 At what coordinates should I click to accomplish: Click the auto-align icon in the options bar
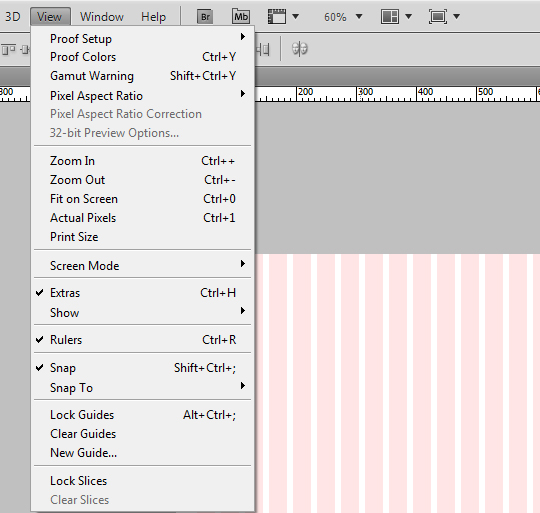click(300, 49)
